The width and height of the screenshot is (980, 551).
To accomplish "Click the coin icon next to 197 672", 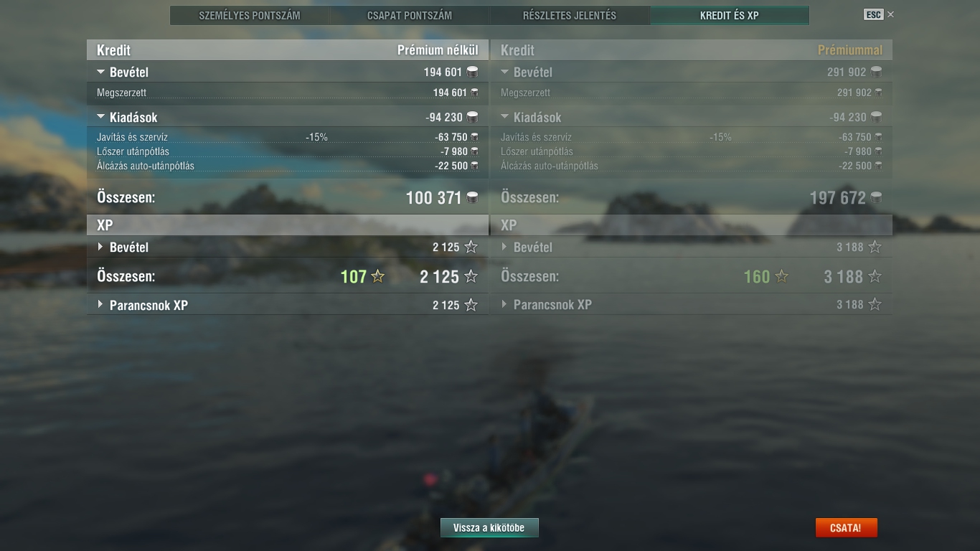I will click(x=876, y=197).
